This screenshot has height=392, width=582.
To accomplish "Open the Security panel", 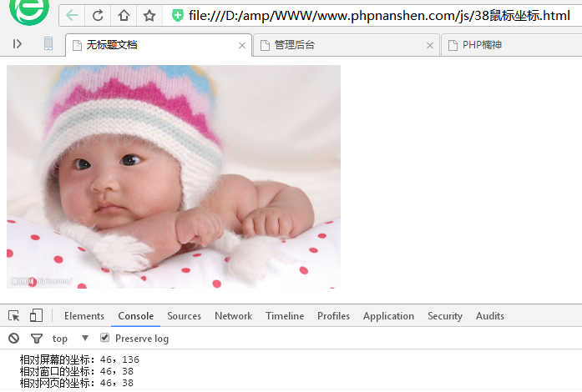I will pos(445,316).
